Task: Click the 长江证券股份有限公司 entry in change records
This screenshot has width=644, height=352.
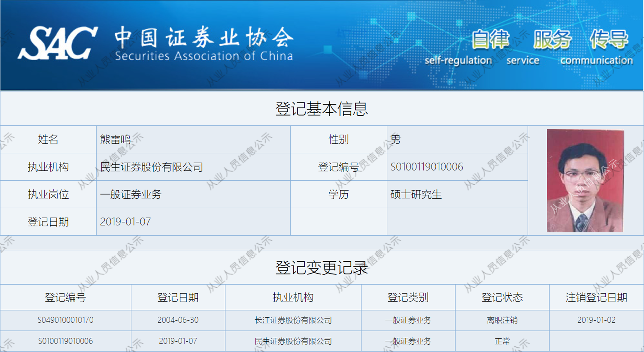Action: point(293,320)
